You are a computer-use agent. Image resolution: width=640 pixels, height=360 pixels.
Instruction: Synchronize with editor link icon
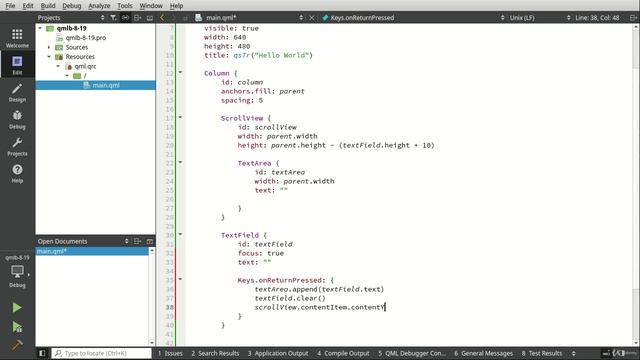(125, 18)
